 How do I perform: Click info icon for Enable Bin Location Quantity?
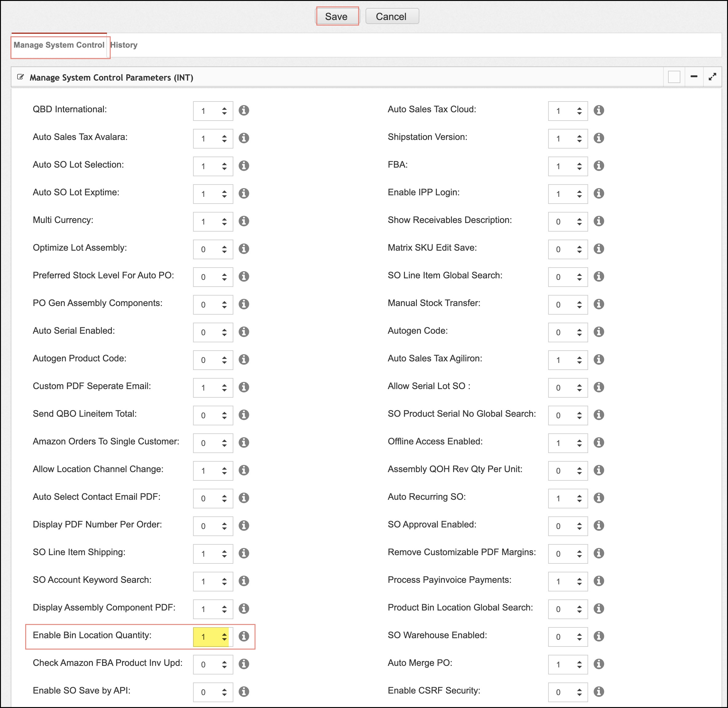click(x=244, y=636)
